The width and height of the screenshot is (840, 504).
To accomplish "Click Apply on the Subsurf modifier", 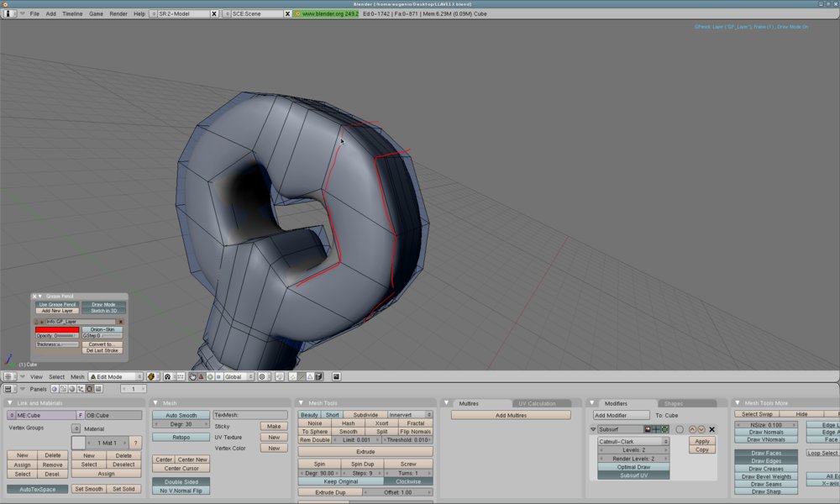I will pyautogui.click(x=701, y=441).
